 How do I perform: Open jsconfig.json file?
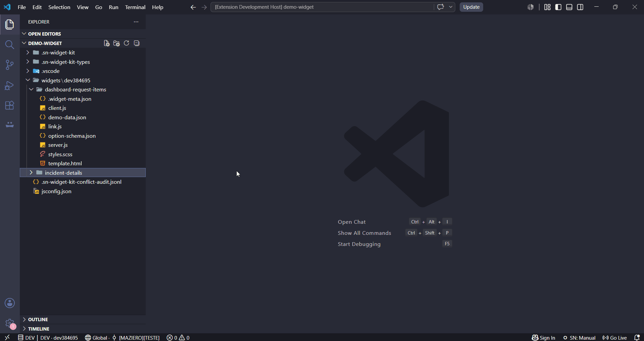point(83,191)
